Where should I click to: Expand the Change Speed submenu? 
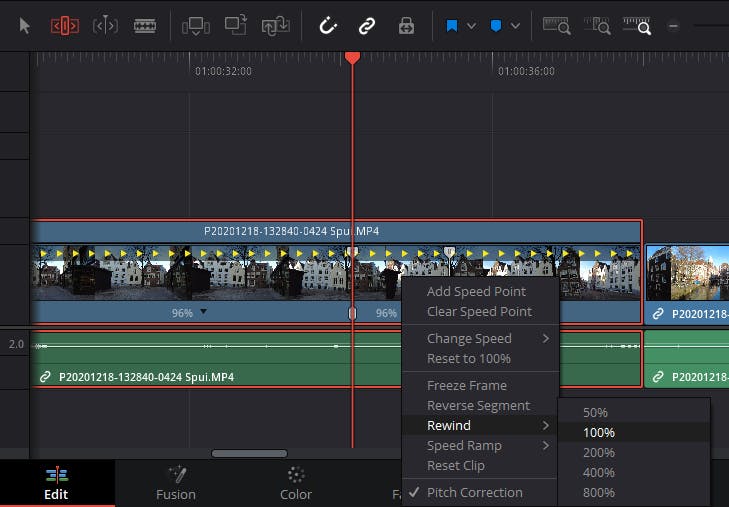479,338
